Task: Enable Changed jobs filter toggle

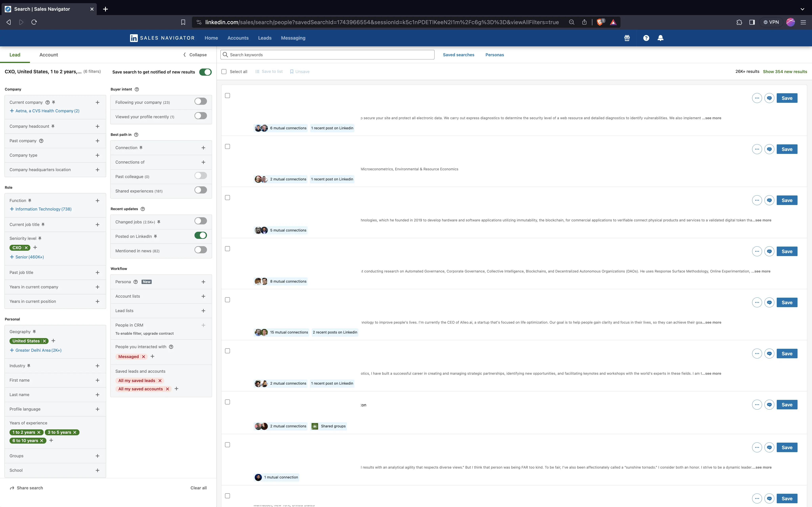Action: (201, 221)
